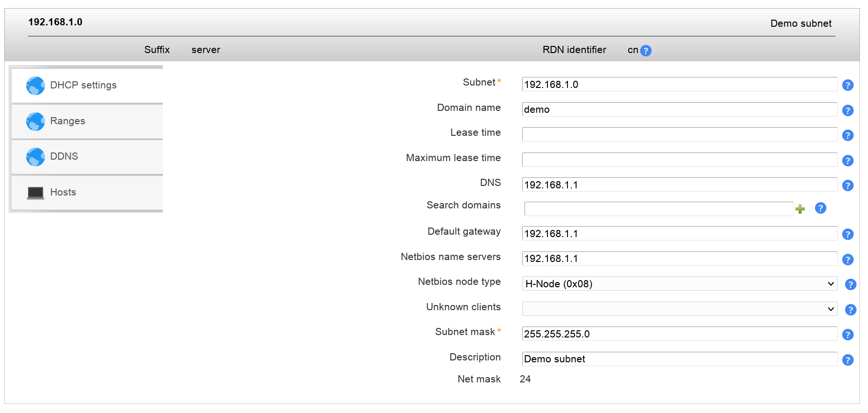Show help for Domain name field
Image resolution: width=868 pixels, height=413 pixels.
(x=847, y=110)
